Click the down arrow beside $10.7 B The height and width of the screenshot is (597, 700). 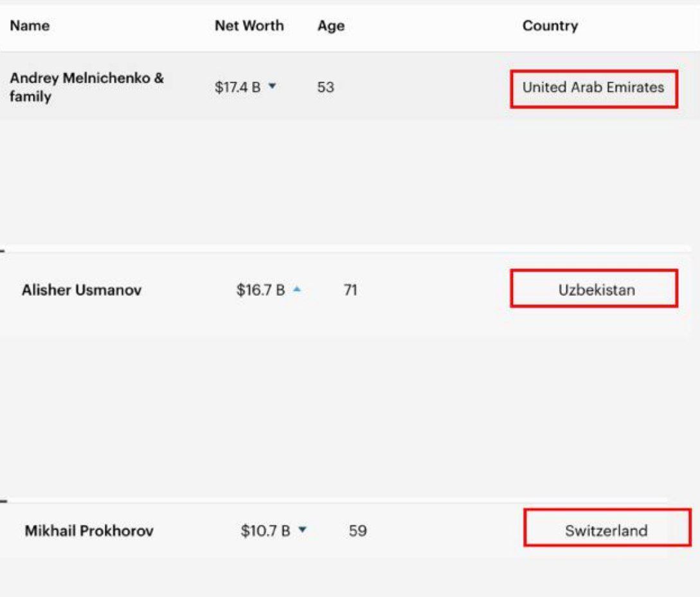(x=302, y=531)
